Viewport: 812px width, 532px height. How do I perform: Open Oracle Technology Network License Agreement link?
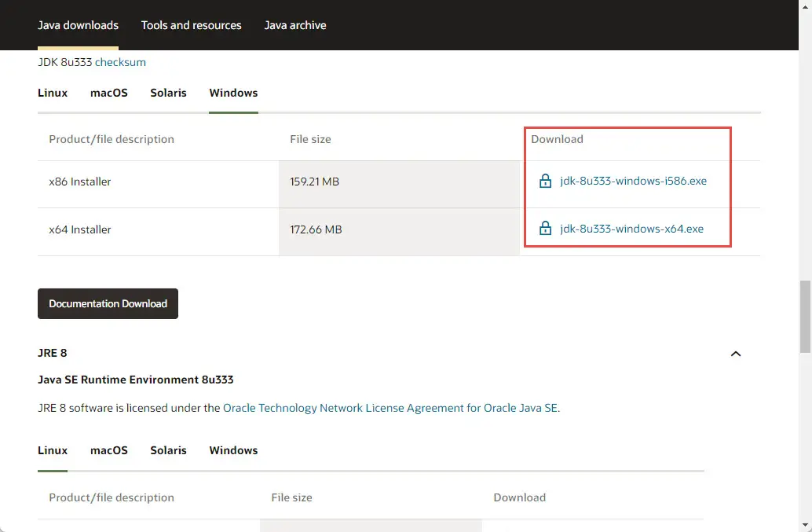[x=390, y=409]
